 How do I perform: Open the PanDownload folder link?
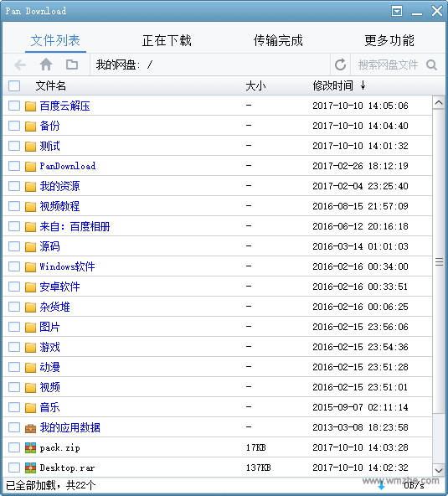coord(68,166)
